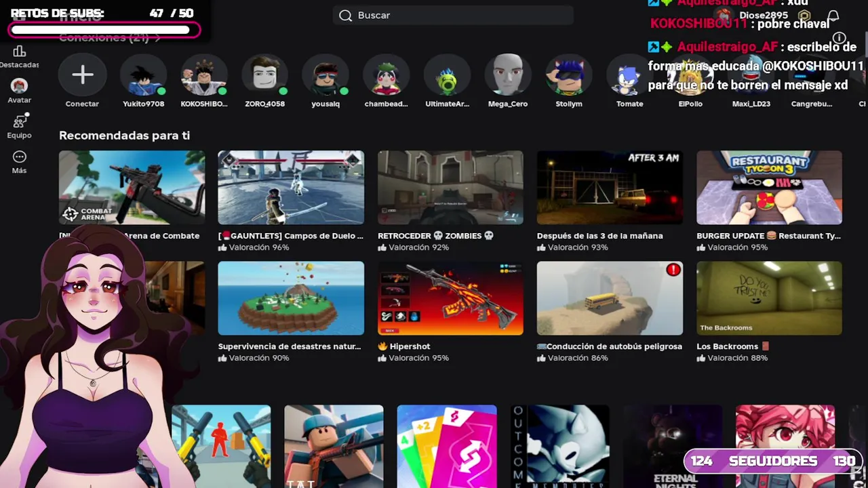Click the Buscar search field

[x=453, y=16]
